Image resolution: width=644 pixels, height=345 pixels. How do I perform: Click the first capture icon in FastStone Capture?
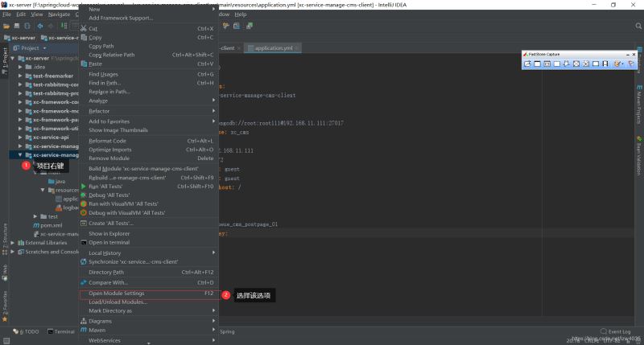tap(528, 64)
